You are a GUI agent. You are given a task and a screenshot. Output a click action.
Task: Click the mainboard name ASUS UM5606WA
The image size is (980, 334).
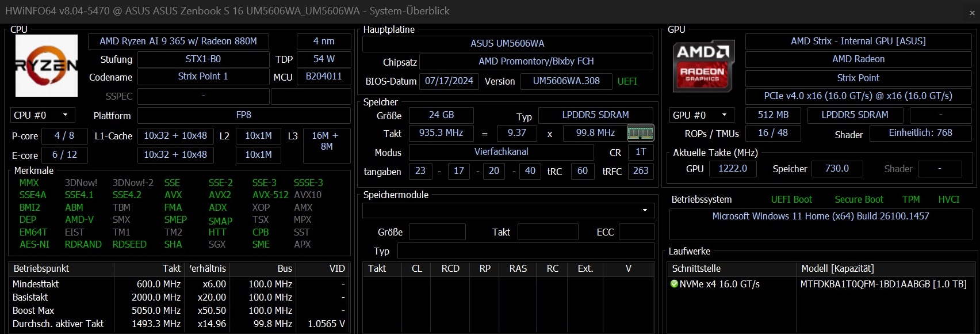pyautogui.click(x=508, y=44)
